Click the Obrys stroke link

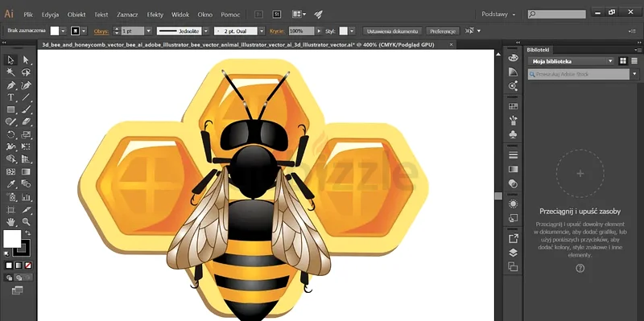click(x=101, y=31)
